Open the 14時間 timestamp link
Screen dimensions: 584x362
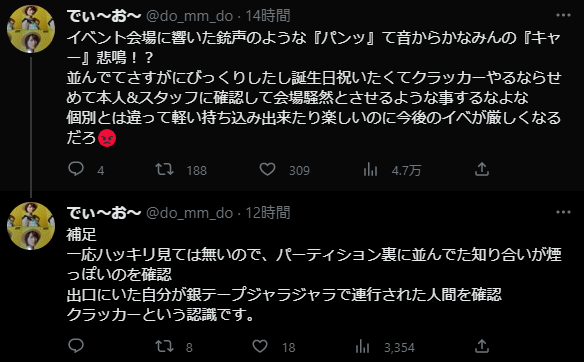[x=268, y=16]
